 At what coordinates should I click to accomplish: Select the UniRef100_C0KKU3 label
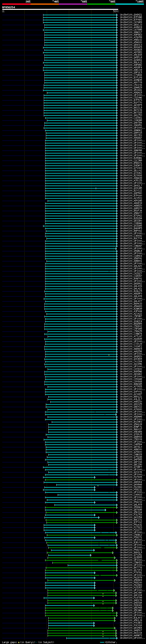tap(131, 495)
